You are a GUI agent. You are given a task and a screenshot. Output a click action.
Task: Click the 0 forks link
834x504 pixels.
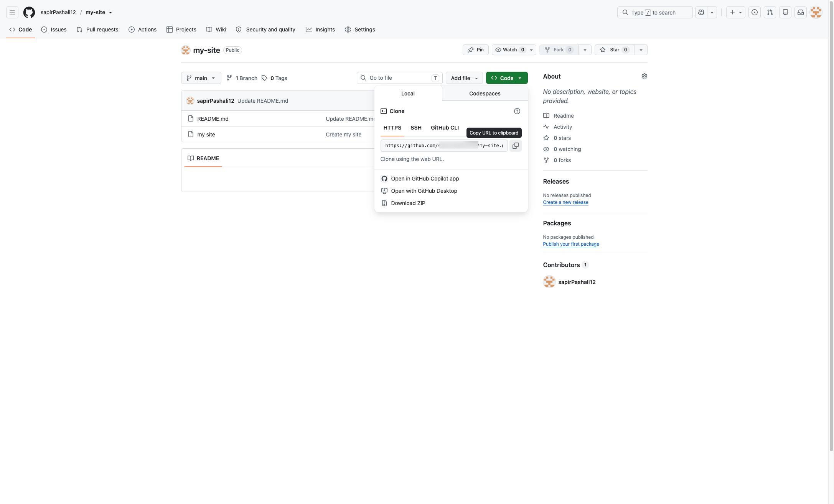[x=557, y=160]
